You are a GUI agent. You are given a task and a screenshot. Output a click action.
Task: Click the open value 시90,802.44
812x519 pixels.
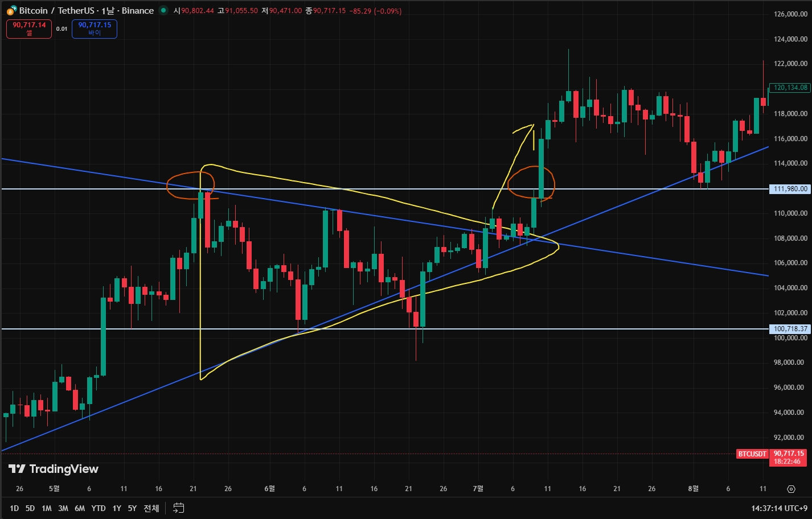[194, 11]
